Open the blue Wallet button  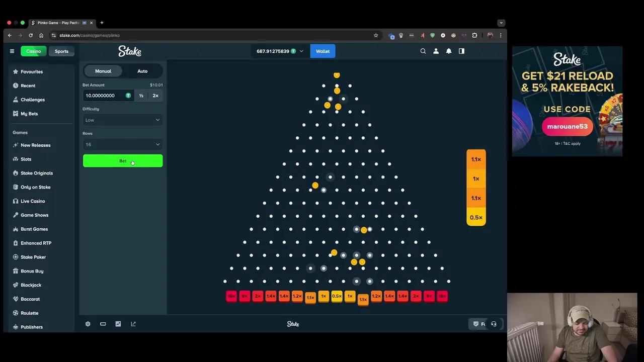click(323, 51)
